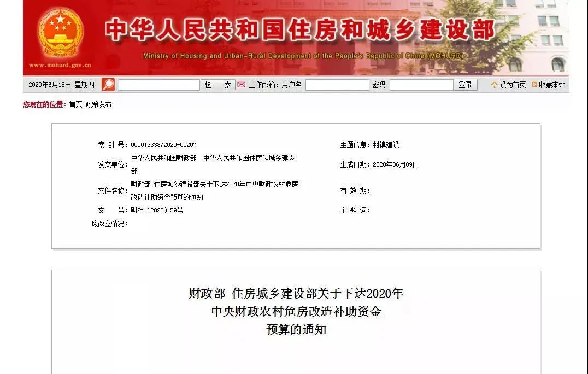Click the national emblem logo
This screenshot has height=374, width=588.
tap(60, 33)
